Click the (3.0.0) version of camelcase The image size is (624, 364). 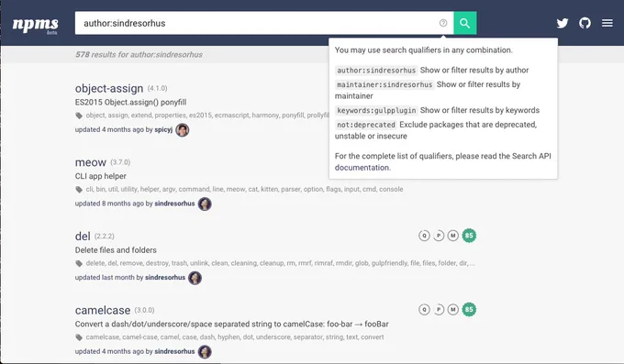[144, 310]
